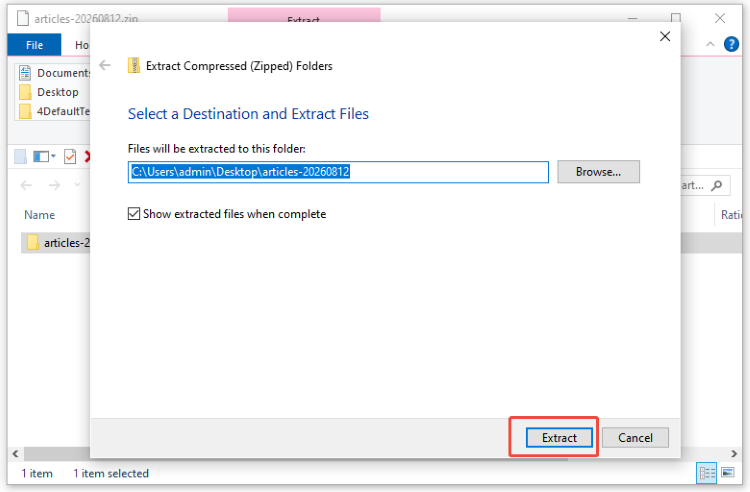Click the Extract tools tab in title bar

[304, 15]
